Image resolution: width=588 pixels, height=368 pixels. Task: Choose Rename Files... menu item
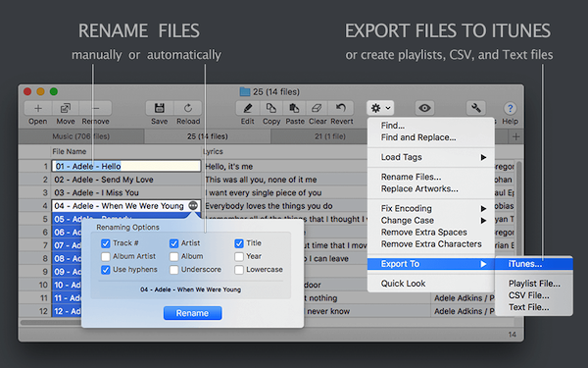point(431,177)
